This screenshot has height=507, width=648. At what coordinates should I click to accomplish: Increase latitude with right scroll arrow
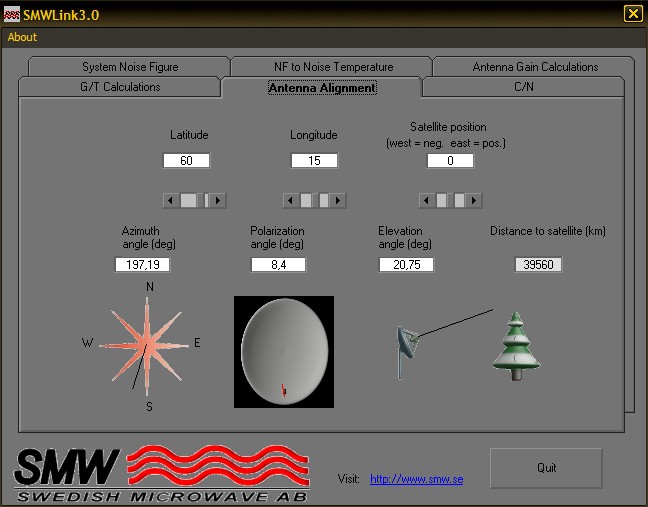click(x=218, y=200)
